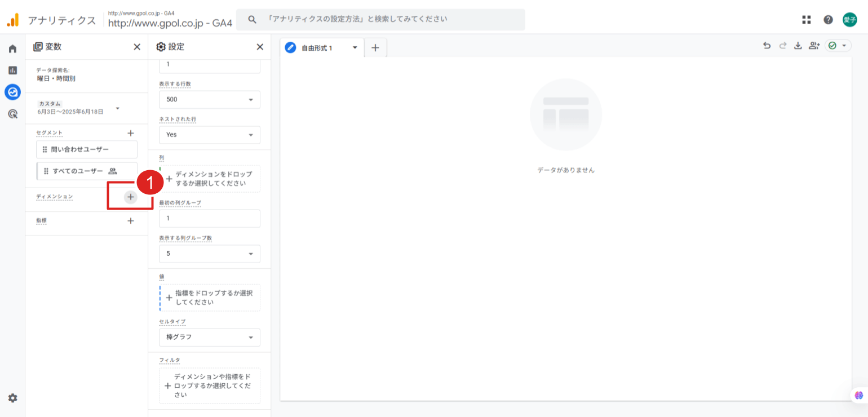The image size is (868, 417).
Task: Click the undo arrow icon
Action: click(767, 46)
